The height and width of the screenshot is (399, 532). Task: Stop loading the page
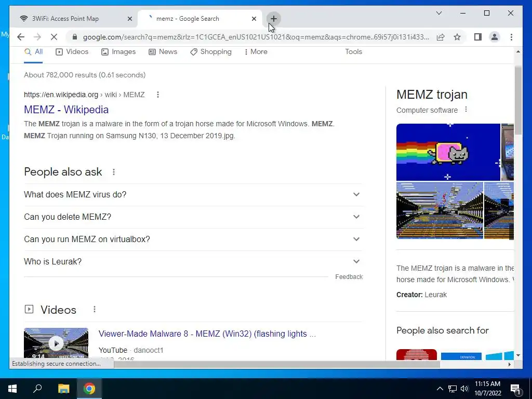54,37
